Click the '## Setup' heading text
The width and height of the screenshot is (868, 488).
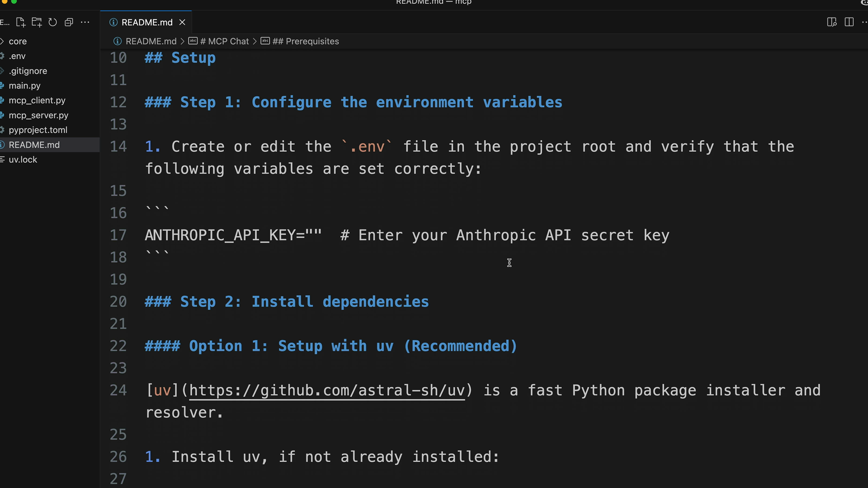pos(180,58)
